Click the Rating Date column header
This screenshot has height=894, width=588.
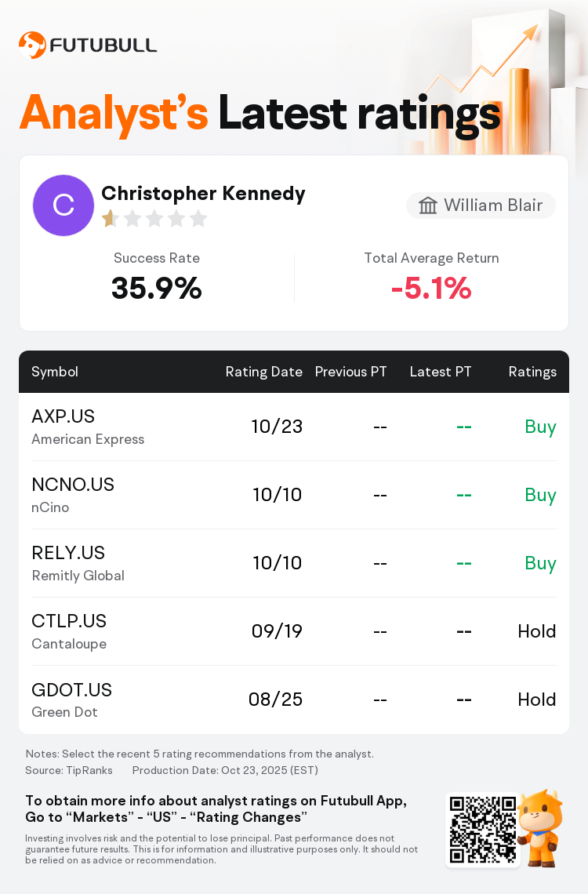pos(263,372)
